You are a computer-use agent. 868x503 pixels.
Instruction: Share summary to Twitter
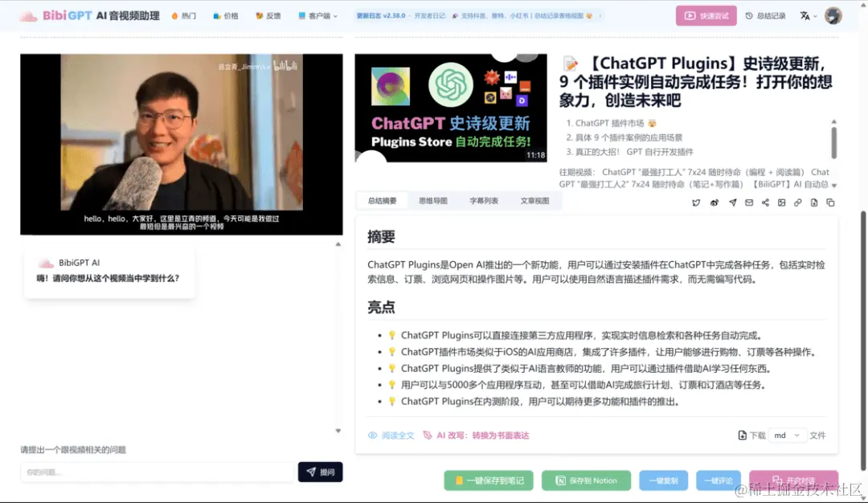pyautogui.click(x=696, y=202)
